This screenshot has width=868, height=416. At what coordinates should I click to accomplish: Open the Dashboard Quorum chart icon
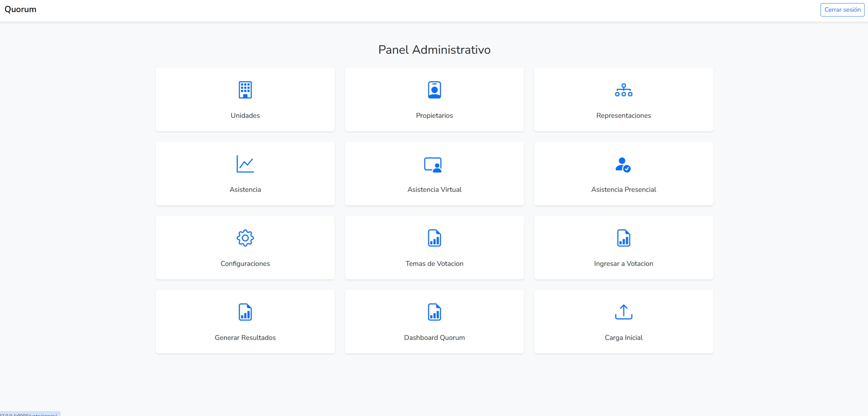pos(434,312)
